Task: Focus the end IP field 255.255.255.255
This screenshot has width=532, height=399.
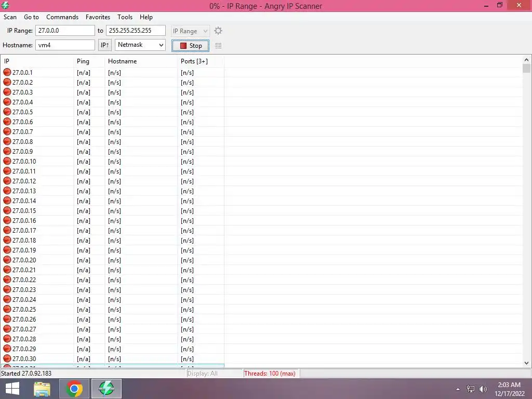Action: (136, 31)
